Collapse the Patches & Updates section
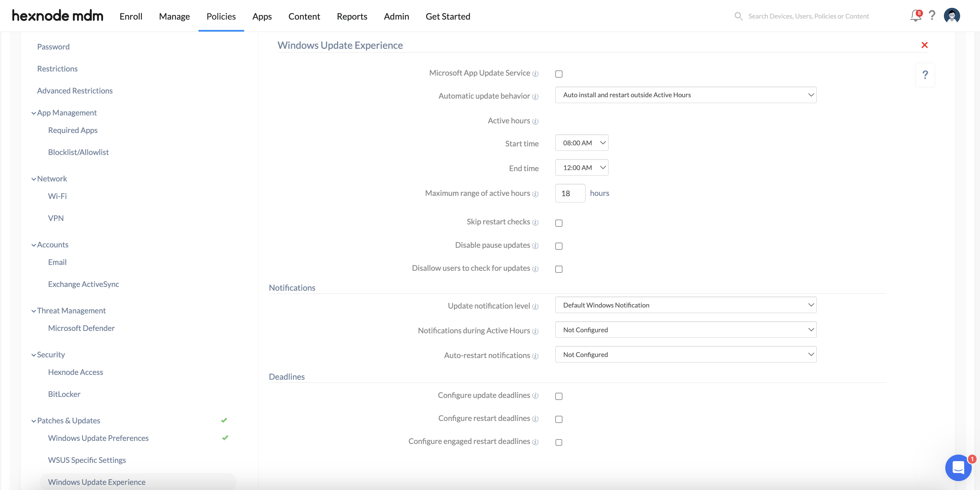This screenshot has height=490, width=980. 33,421
